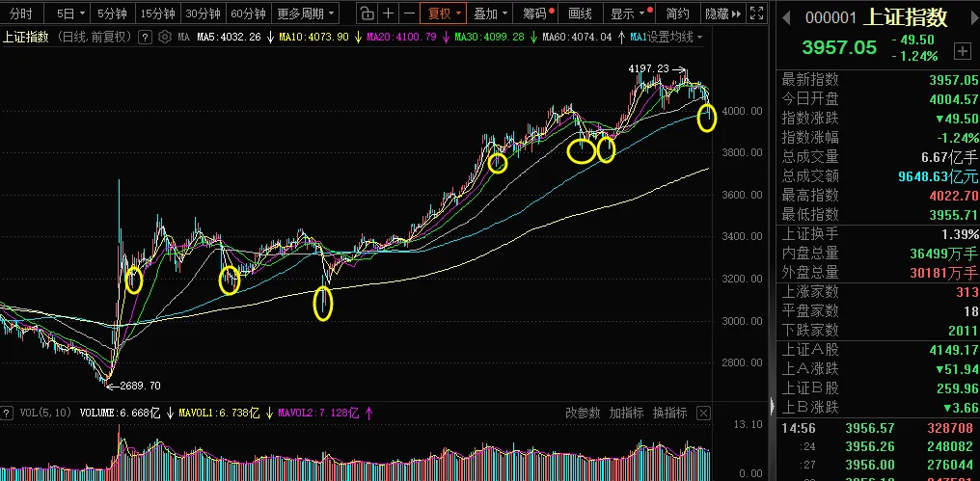Viewport: 980px width, 481px height.
Task: Click the 下跌家数 value 2011
Action: (964, 331)
